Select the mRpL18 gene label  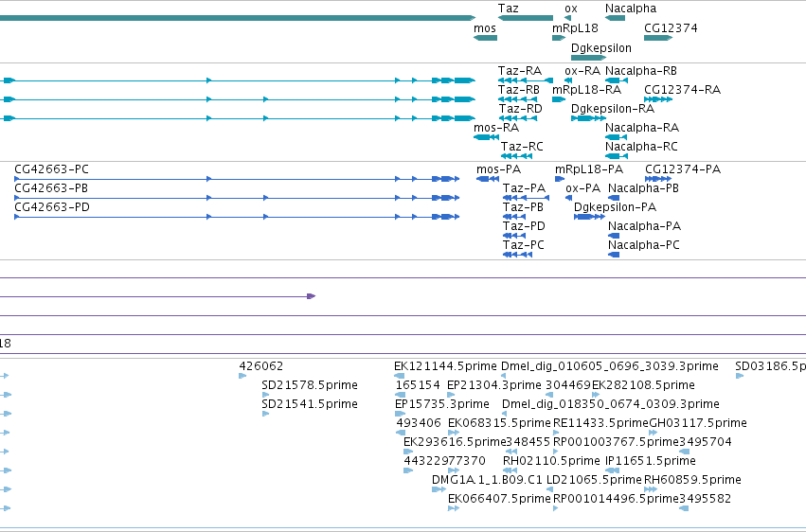575,28
